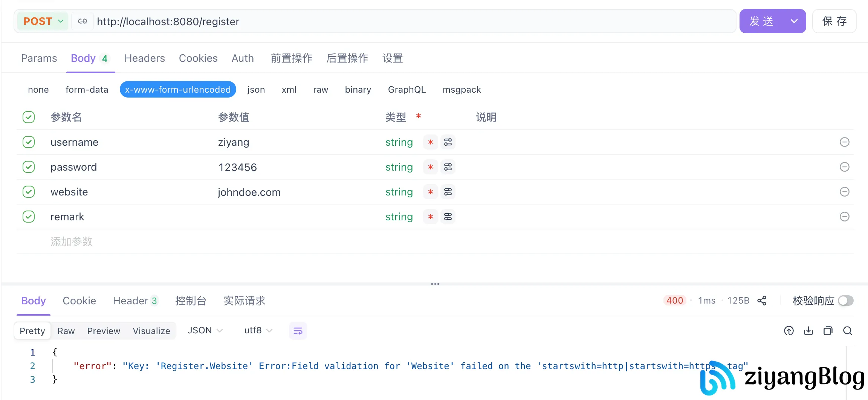868x400 pixels.
Task: Enable the 校验响应 toggle switch
Action: click(845, 301)
